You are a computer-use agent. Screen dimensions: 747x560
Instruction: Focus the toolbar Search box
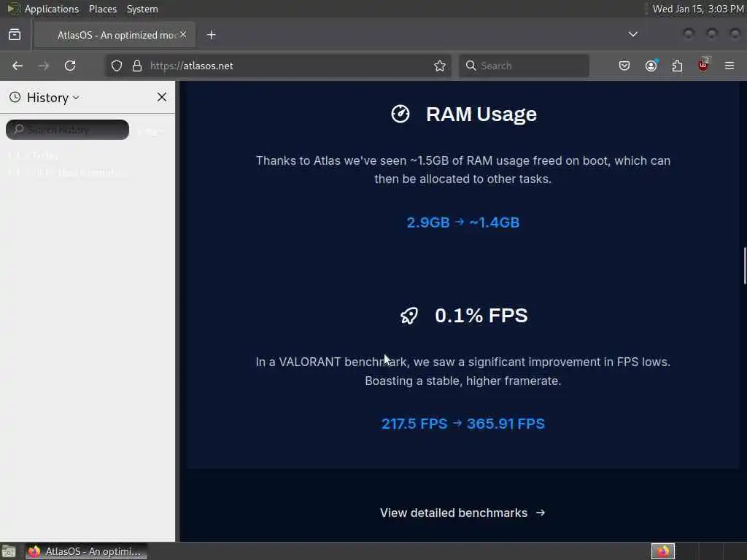click(524, 66)
